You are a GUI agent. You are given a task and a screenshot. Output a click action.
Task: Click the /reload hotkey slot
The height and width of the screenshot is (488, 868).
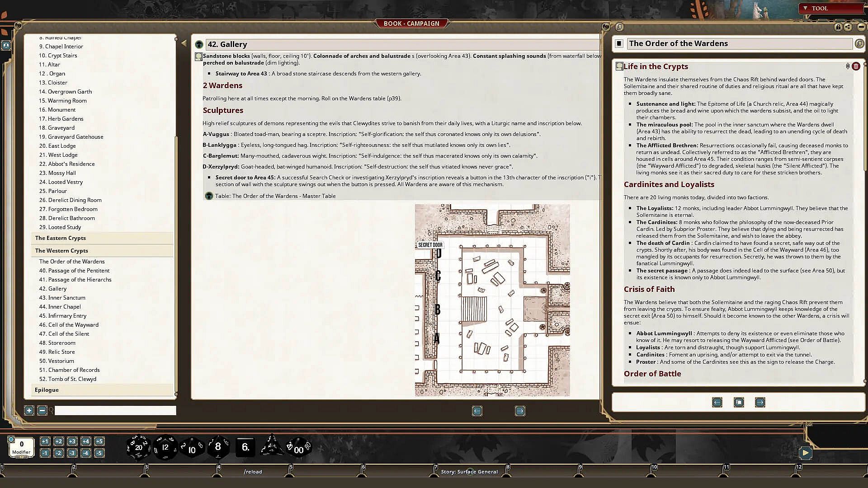253,472
